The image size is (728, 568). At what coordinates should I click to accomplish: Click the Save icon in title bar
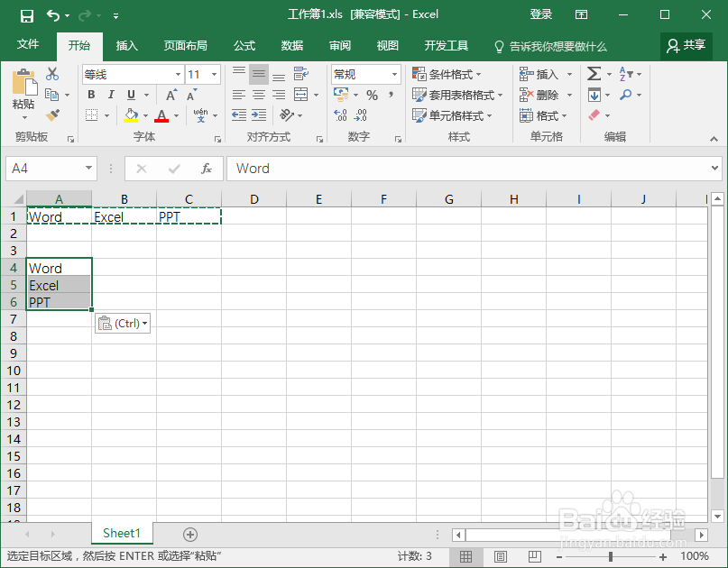pyautogui.click(x=27, y=16)
